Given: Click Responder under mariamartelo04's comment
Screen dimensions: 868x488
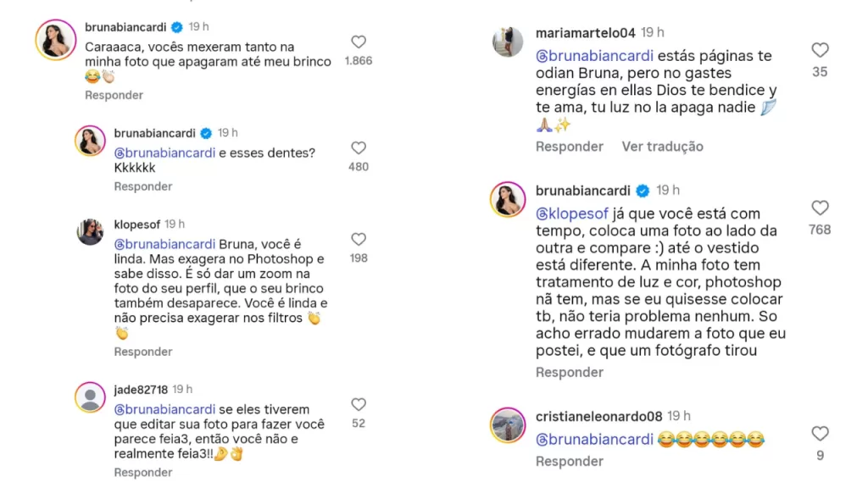Looking at the screenshot, I should click(570, 147).
